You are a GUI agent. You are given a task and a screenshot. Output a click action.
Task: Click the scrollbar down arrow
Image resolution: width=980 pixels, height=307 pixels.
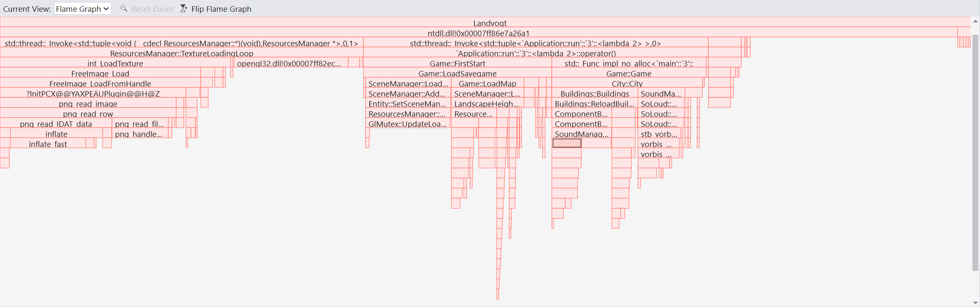975,303
